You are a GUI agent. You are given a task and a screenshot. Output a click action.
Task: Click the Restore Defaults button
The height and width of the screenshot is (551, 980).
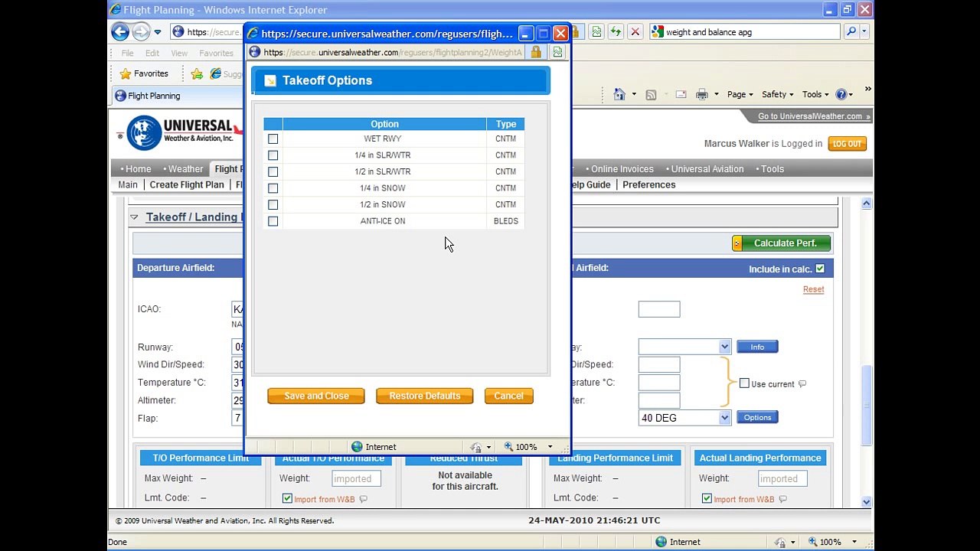(424, 396)
